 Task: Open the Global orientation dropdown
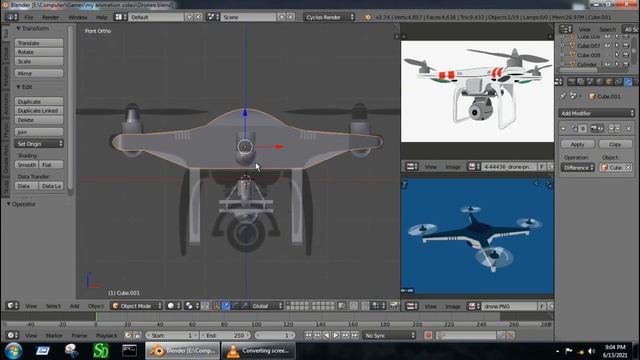(x=266, y=306)
